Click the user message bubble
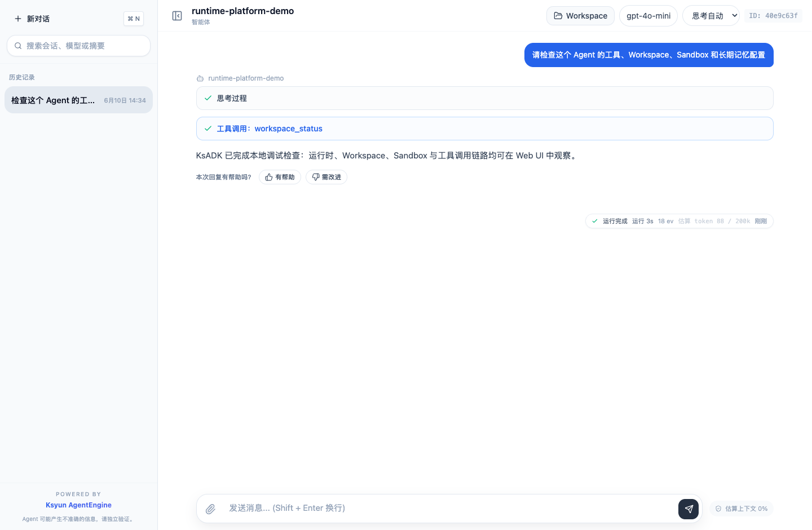The width and height of the screenshot is (812, 530). coord(648,55)
